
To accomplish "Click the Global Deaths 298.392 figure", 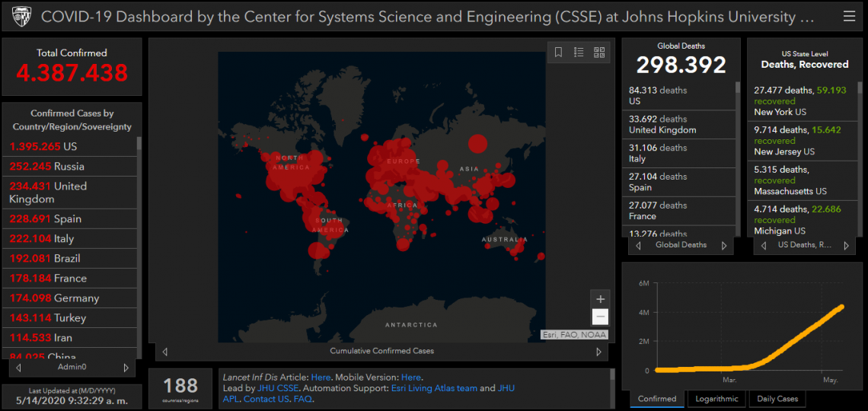I will point(681,65).
